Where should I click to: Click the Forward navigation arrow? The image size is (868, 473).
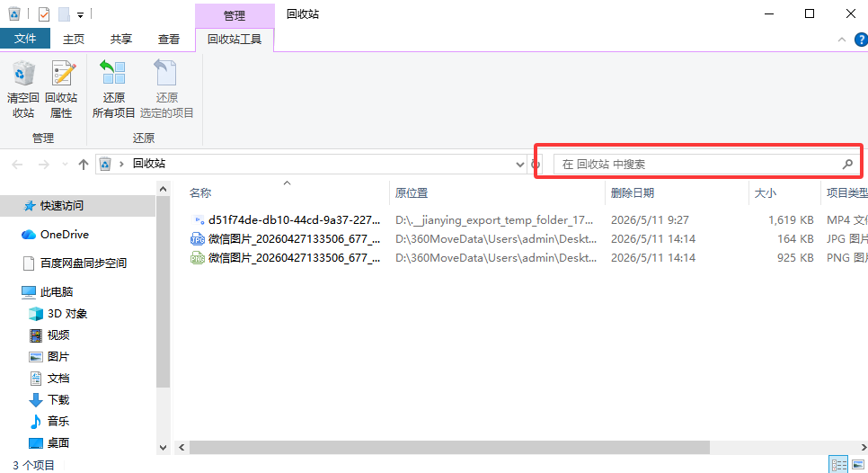(x=43, y=165)
